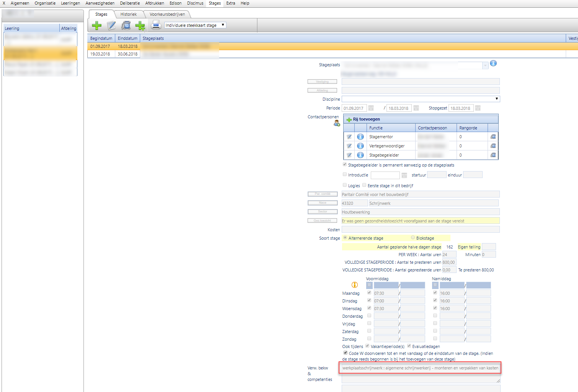Click the recycle bin delete icon
Viewport: 578px width, 392px height.
pyautogui.click(x=126, y=26)
